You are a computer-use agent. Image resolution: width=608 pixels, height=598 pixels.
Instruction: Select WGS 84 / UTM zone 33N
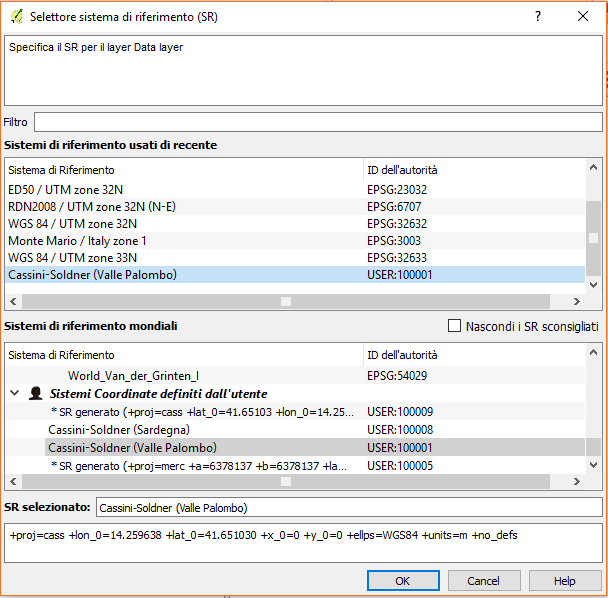[72, 257]
